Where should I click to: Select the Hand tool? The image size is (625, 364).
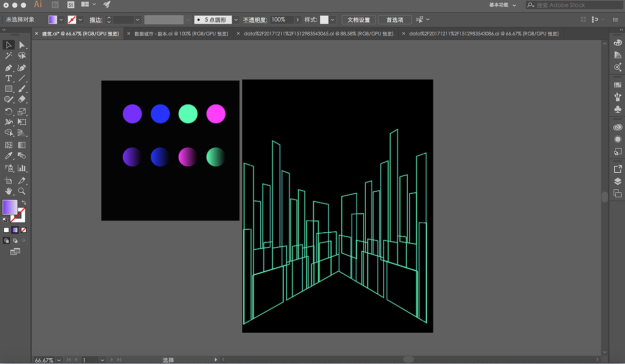[9, 191]
